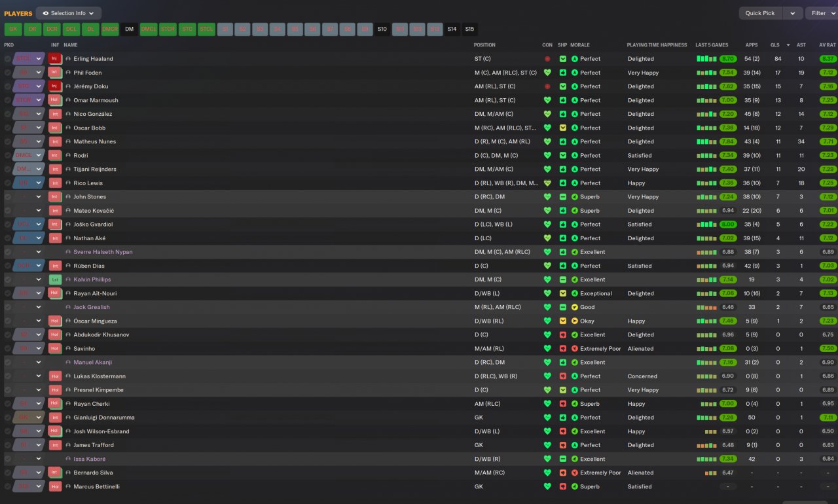The height and width of the screenshot is (504, 838).
Task: Click Savinho's red match sharpness icon
Action: [x=562, y=348]
